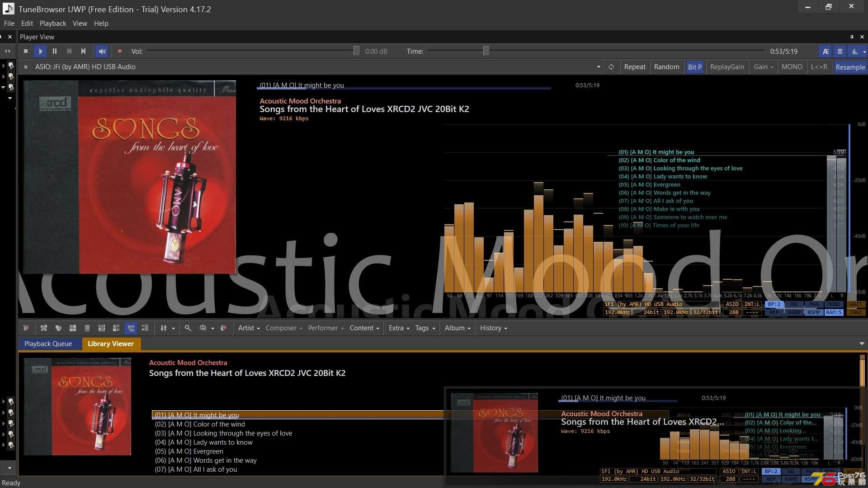Click the album thumbnail in Library Viewer
This screenshot has height=488, width=868.
(77, 407)
